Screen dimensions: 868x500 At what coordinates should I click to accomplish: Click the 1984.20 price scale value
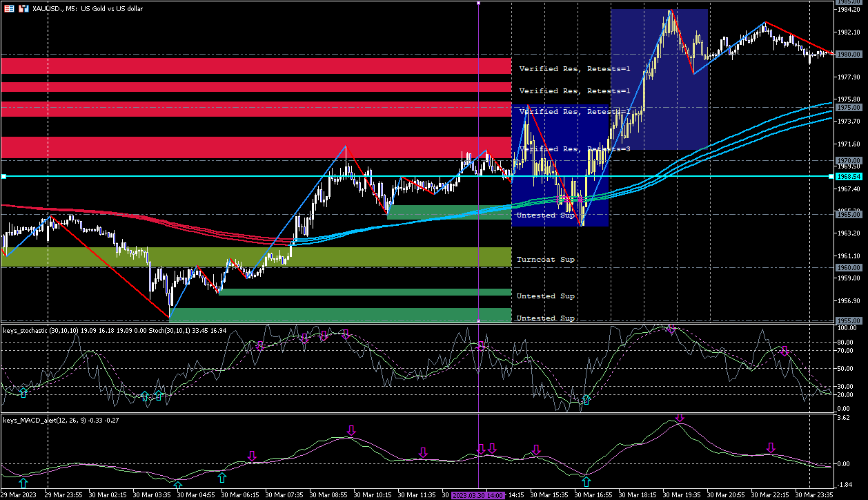(x=847, y=10)
